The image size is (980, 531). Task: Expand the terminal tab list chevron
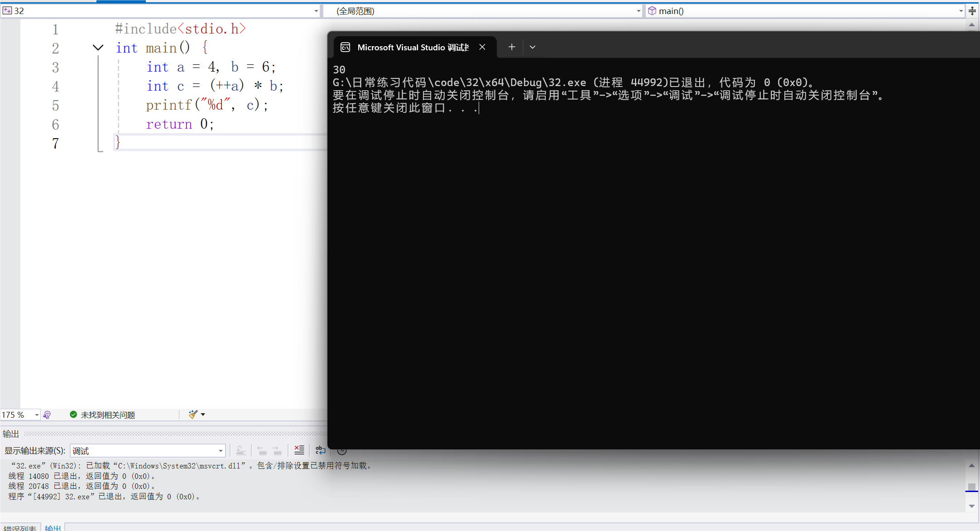pyautogui.click(x=533, y=47)
